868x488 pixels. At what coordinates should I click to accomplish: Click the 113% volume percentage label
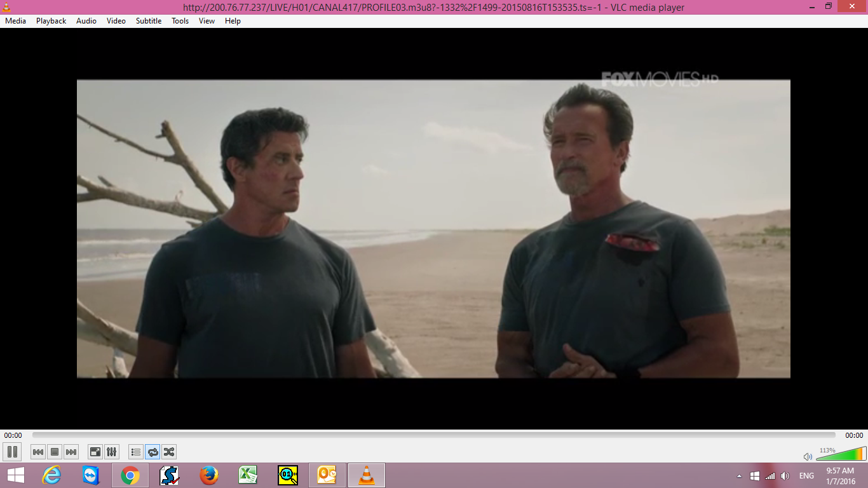[x=827, y=450]
